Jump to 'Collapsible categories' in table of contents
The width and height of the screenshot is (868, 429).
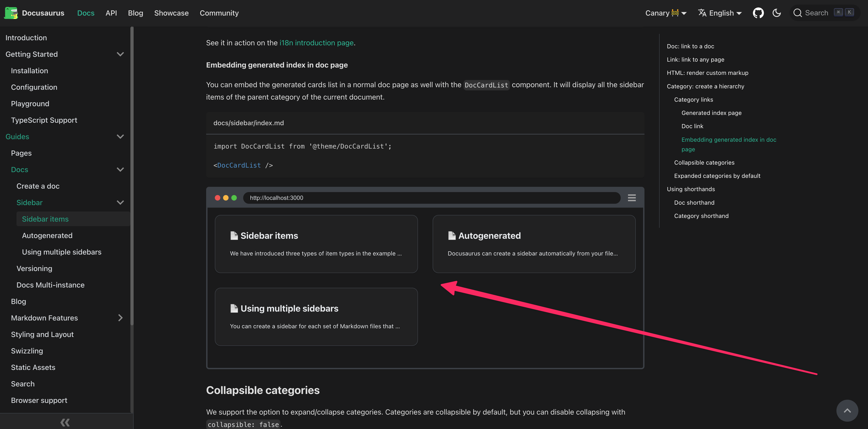coord(704,163)
